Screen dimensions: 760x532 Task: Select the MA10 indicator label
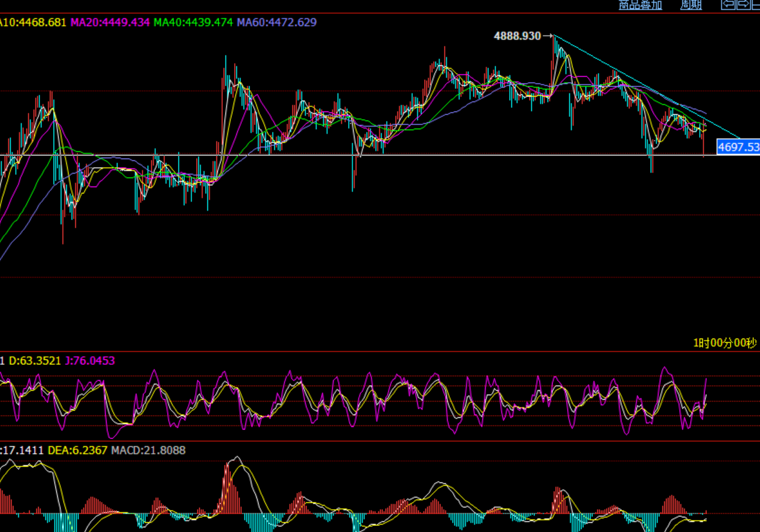tap(33, 22)
